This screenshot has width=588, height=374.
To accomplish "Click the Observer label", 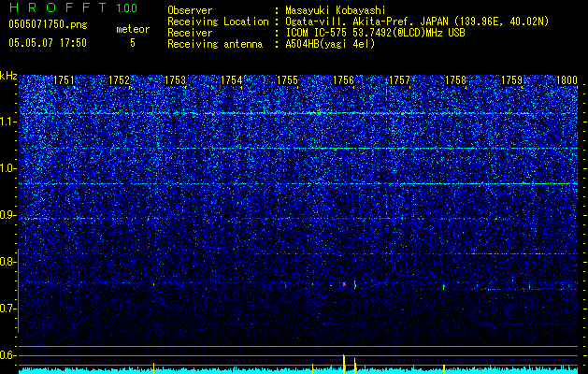I will [x=190, y=10].
